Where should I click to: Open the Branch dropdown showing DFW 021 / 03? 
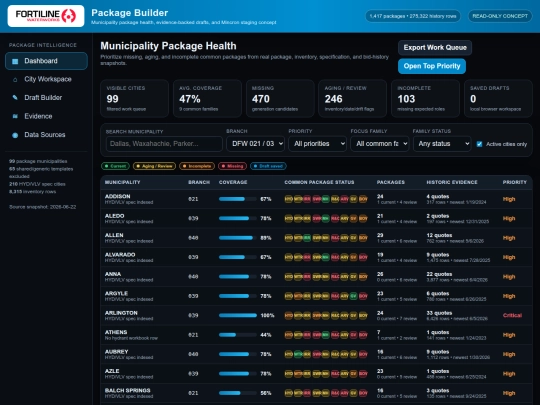[x=256, y=144]
